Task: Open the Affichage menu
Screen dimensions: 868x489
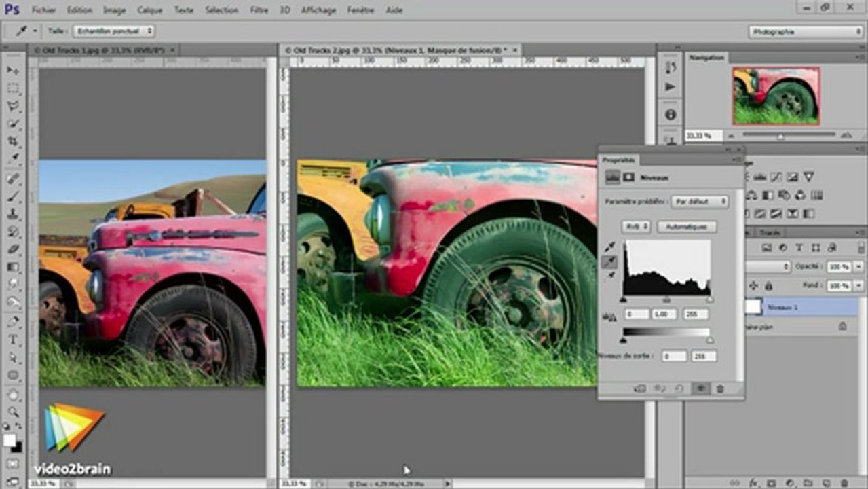Action: (318, 10)
